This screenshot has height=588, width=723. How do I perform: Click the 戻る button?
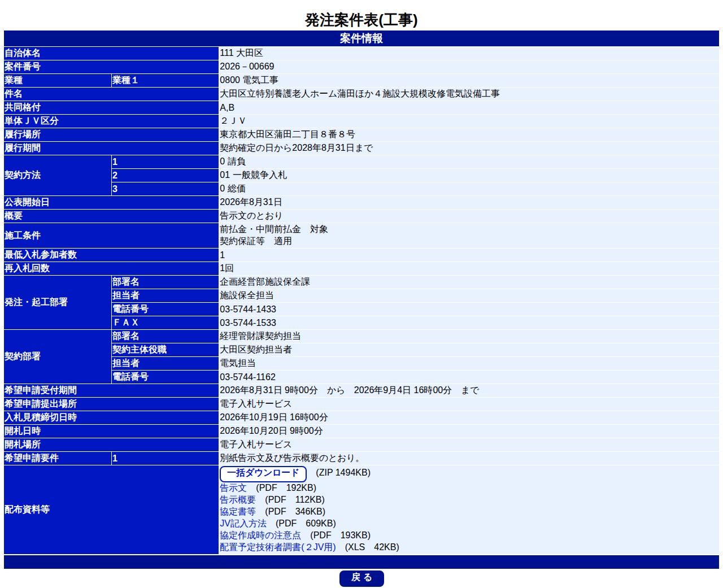click(x=361, y=578)
